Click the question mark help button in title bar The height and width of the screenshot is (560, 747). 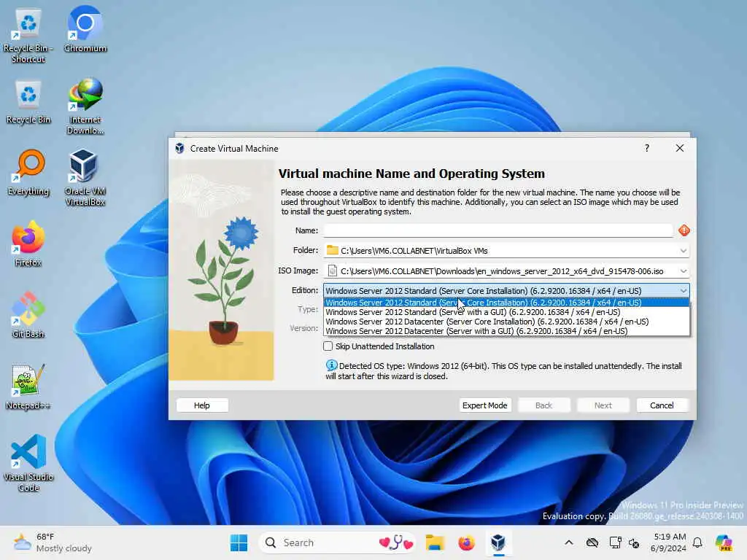(x=646, y=148)
